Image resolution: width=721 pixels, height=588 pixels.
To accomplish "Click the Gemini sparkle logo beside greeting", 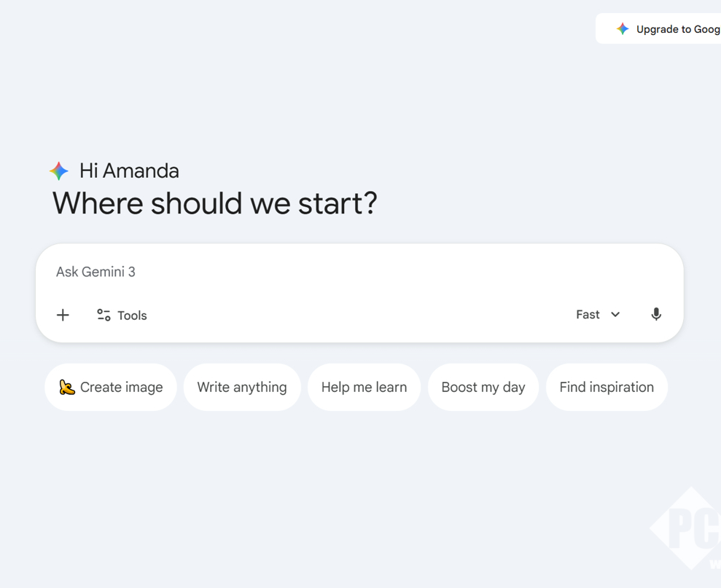I will 59,170.
